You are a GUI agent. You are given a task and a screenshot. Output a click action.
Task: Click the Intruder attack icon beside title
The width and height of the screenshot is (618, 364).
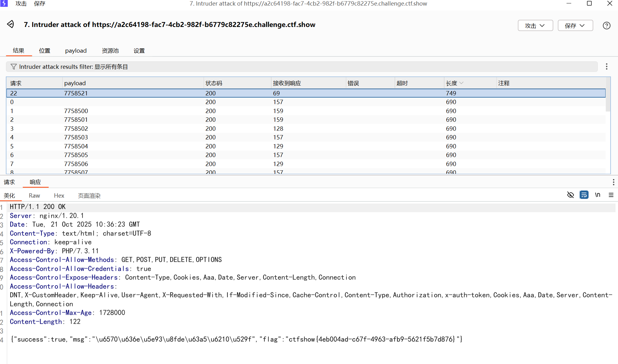click(11, 24)
